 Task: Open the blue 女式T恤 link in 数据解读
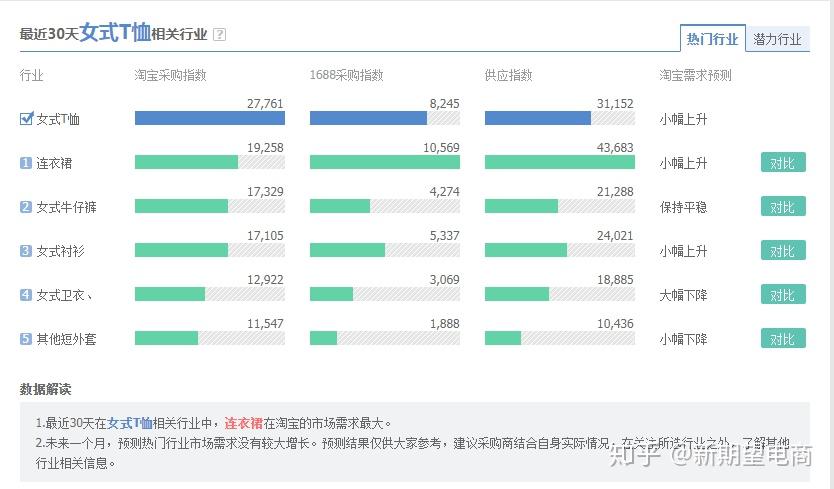(130, 424)
